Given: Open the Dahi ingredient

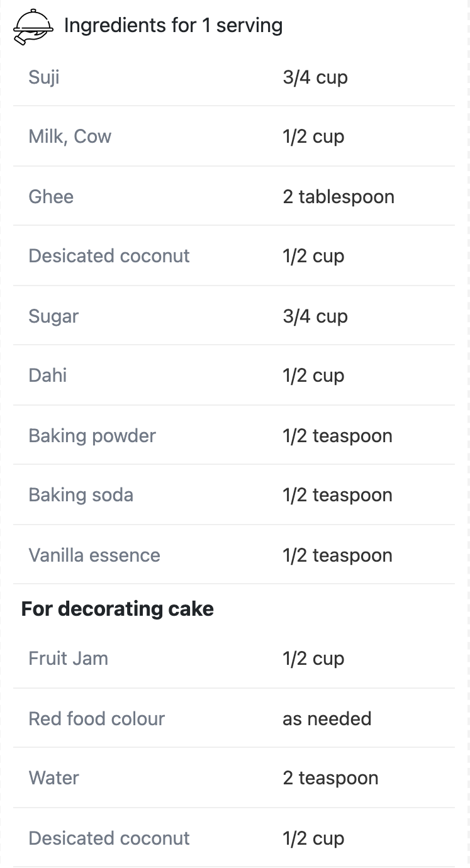Looking at the screenshot, I should click(48, 376).
